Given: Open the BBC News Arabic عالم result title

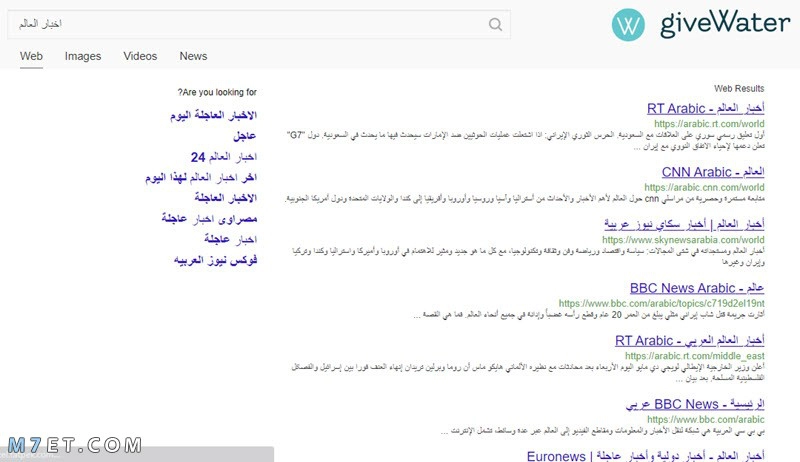Looking at the screenshot, I should point(697,288).
